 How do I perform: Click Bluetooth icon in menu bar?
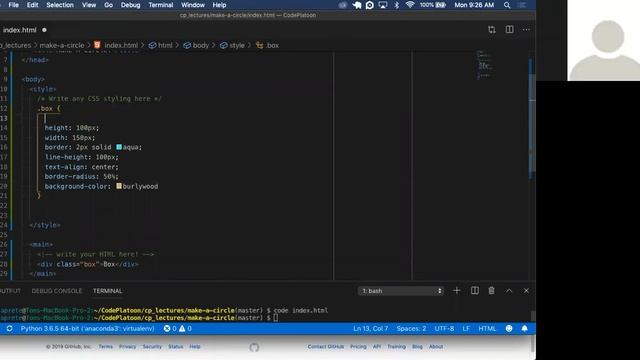[396, 5]
